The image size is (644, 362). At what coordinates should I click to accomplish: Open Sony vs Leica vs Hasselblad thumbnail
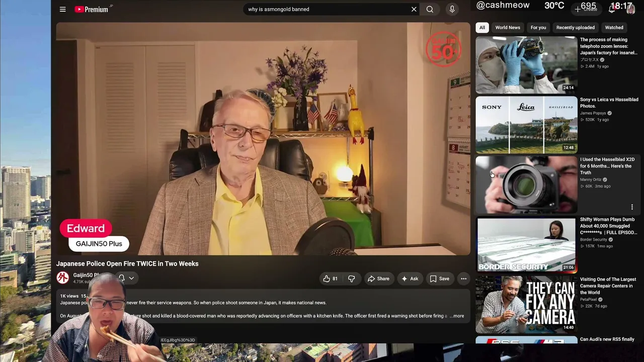526,125
